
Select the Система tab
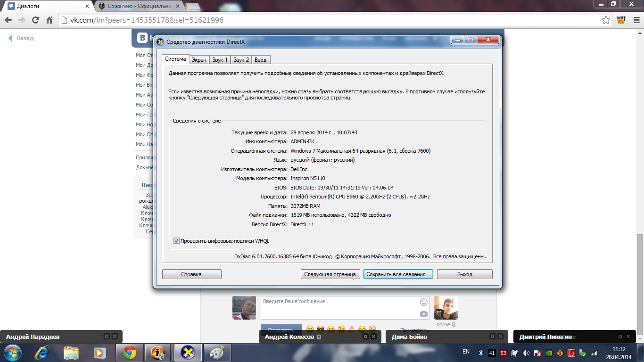pos(175,59)
